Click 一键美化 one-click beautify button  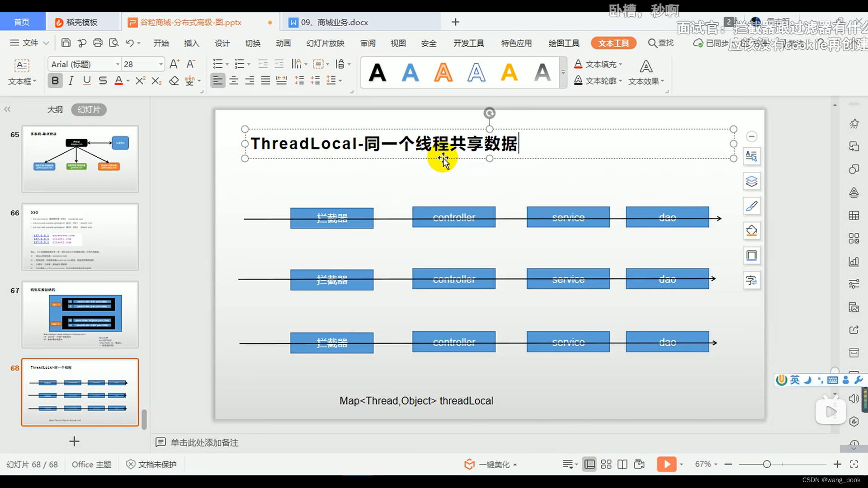pos(491,464)
